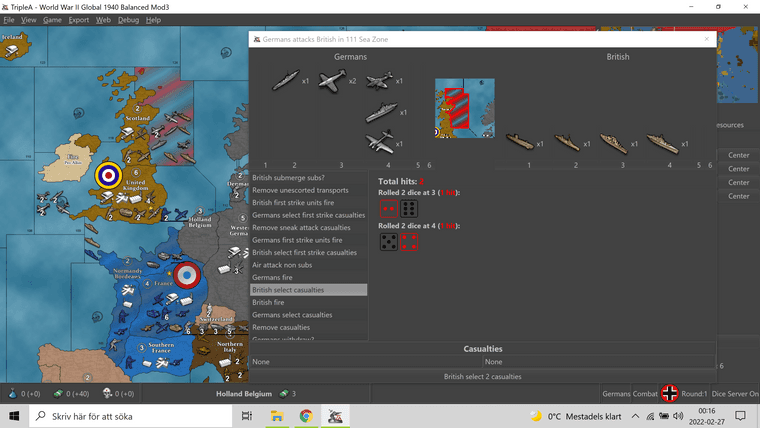Select 'British select casualties' step in list
Image resolution: width=760 pixels, height=428 pixels.
pyautogui.click(x=308, y=290)
